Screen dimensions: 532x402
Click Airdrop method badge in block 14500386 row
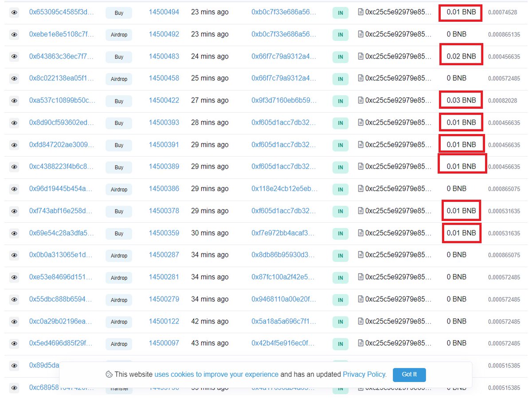coord(119,189)
